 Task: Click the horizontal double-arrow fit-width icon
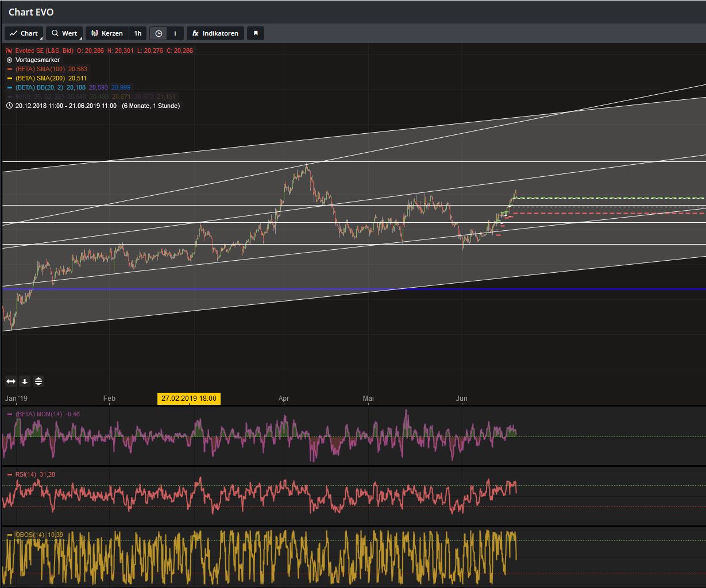[x=11, y=381]
